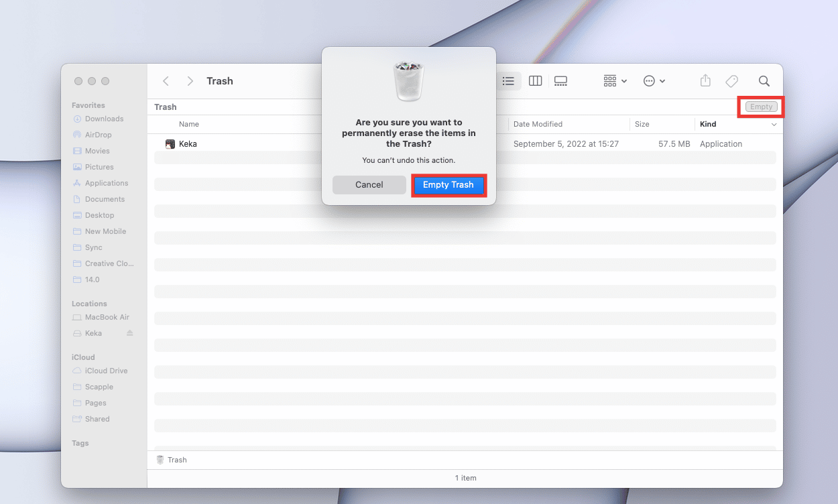The image size is (838, 504).
Task: Click the Share toolbar icon
Action: [x=705, y=80]
